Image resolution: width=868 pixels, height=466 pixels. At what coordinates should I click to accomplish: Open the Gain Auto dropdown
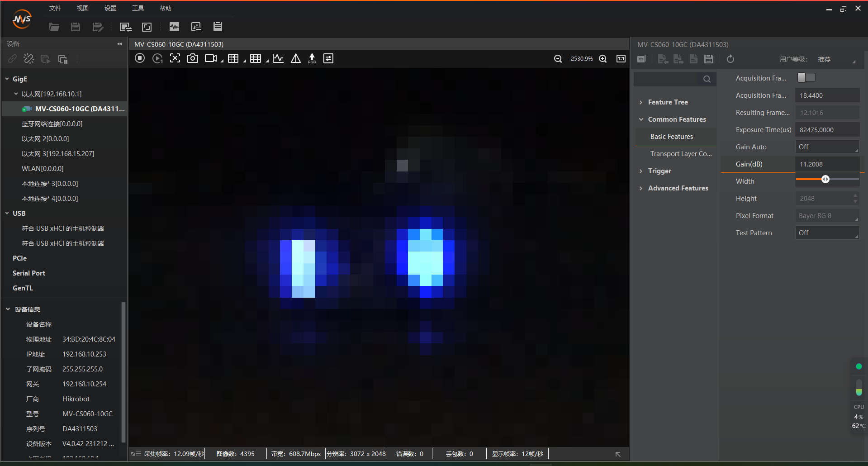827,147
